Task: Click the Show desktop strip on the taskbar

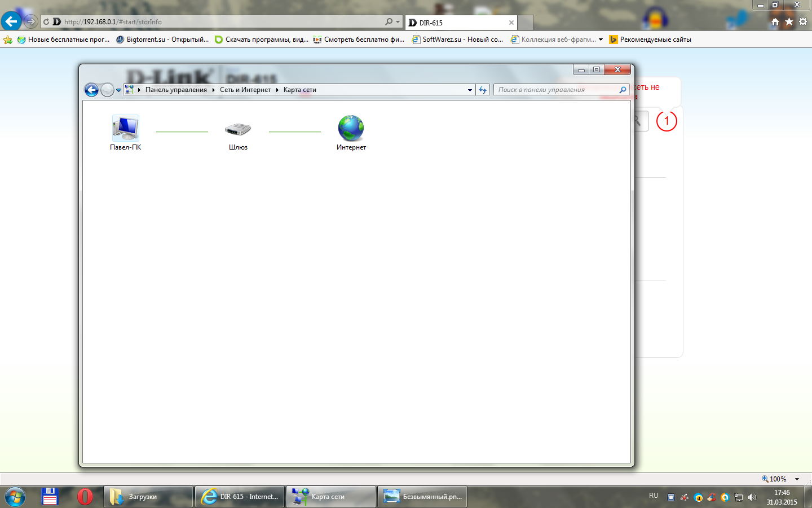Action: coord(808,497)
